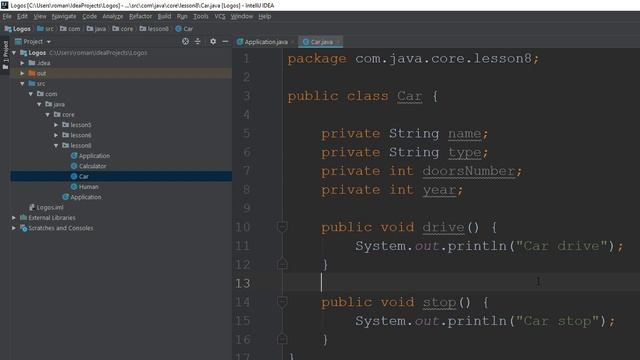Screen dimensions: 640x360
Task: Click fold toggle at drive() method line 10
Action: click(x=282, y=226)
